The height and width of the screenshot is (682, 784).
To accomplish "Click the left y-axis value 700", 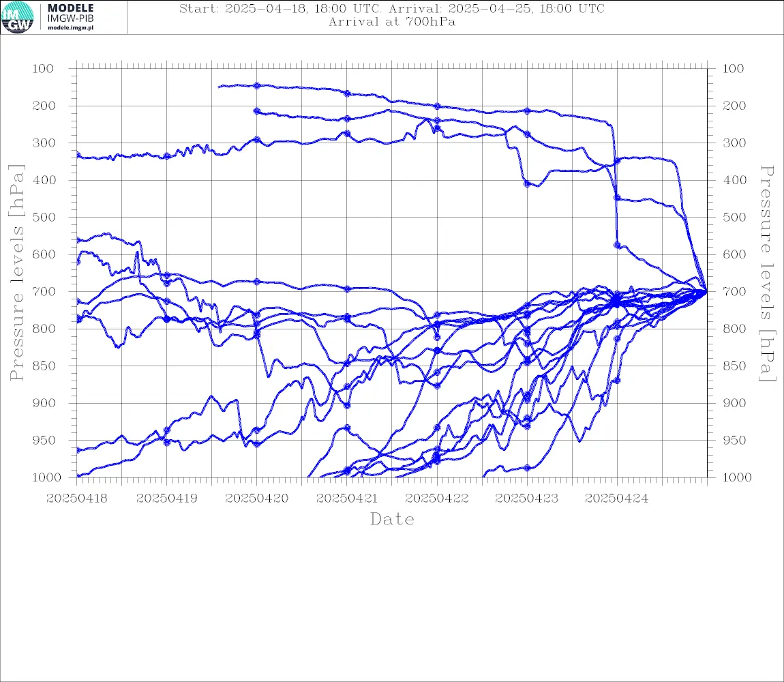I will coord(43,292).
